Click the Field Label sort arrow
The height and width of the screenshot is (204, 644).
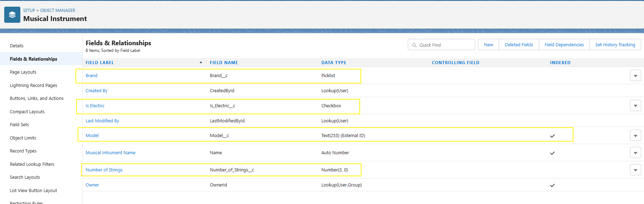click(x=201, y=62)
